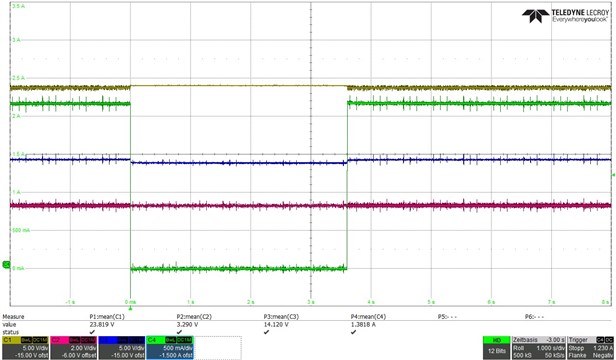This screenshot has width=616, height=360.
Task: Click the Flanke trigger type label
Action: click(577, 355)
